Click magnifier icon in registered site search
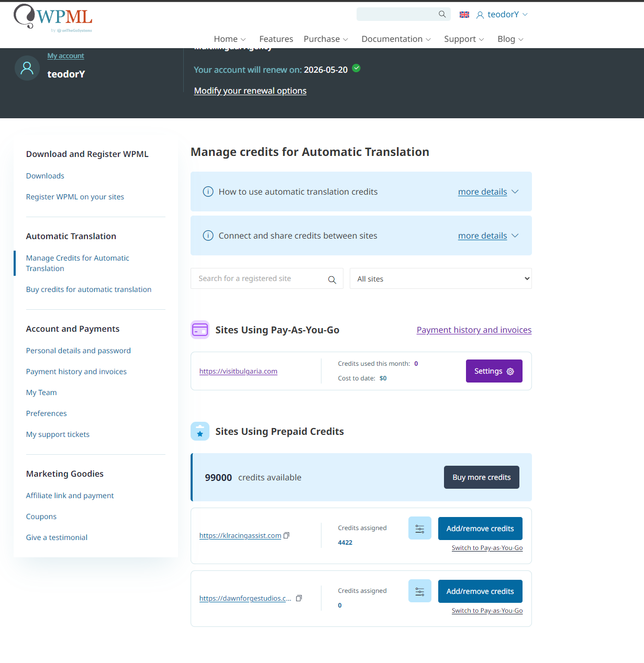The height and width of the screenshot is (663, 644). [x=332, y=279]
